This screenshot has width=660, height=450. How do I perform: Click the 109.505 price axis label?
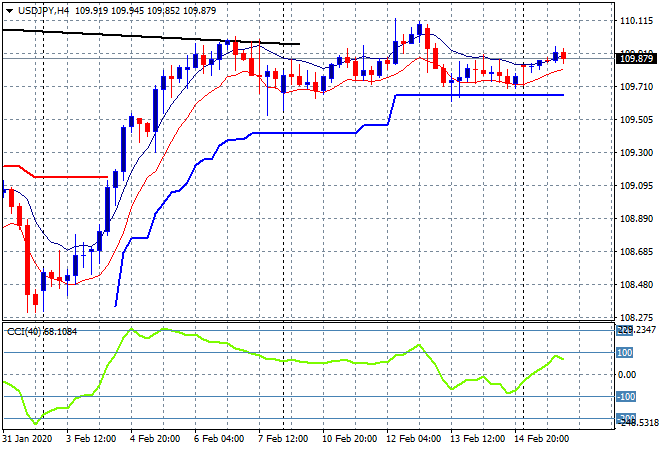pyautogui.click(x=636, y=120)
